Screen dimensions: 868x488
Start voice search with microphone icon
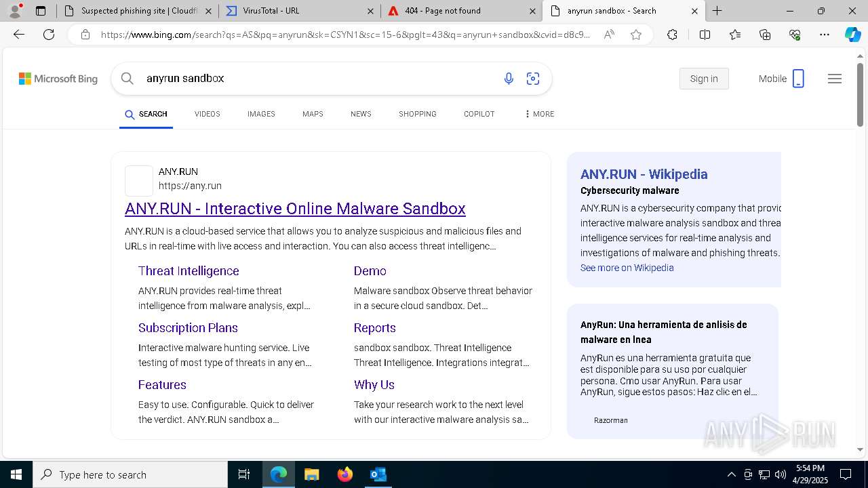[x=509, y=79]
